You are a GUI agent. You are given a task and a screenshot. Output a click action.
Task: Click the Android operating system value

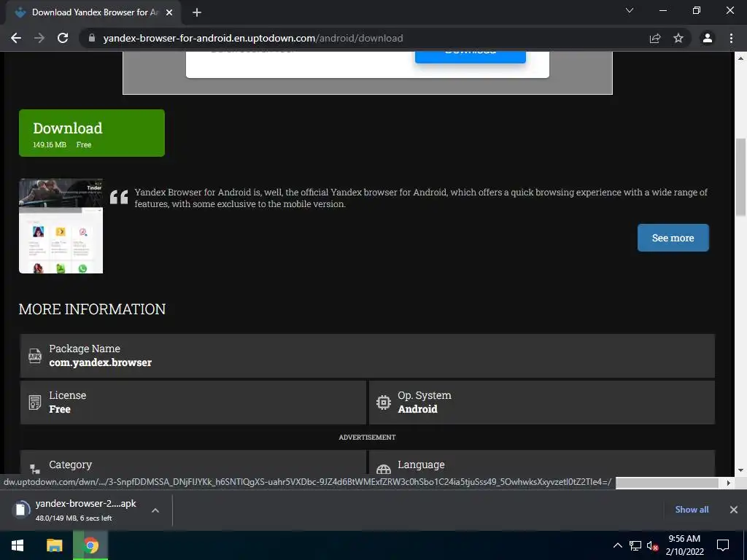coord(417,409)
